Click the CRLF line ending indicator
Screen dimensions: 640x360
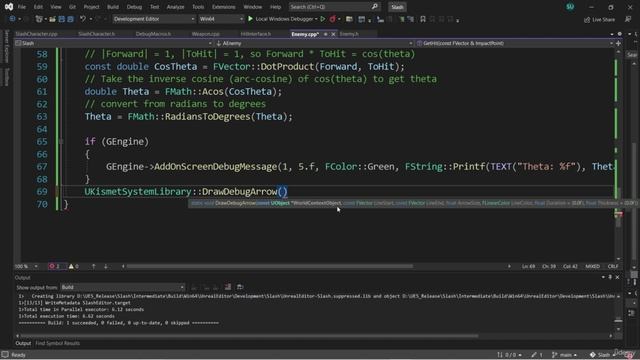click(x=613, y=266)
